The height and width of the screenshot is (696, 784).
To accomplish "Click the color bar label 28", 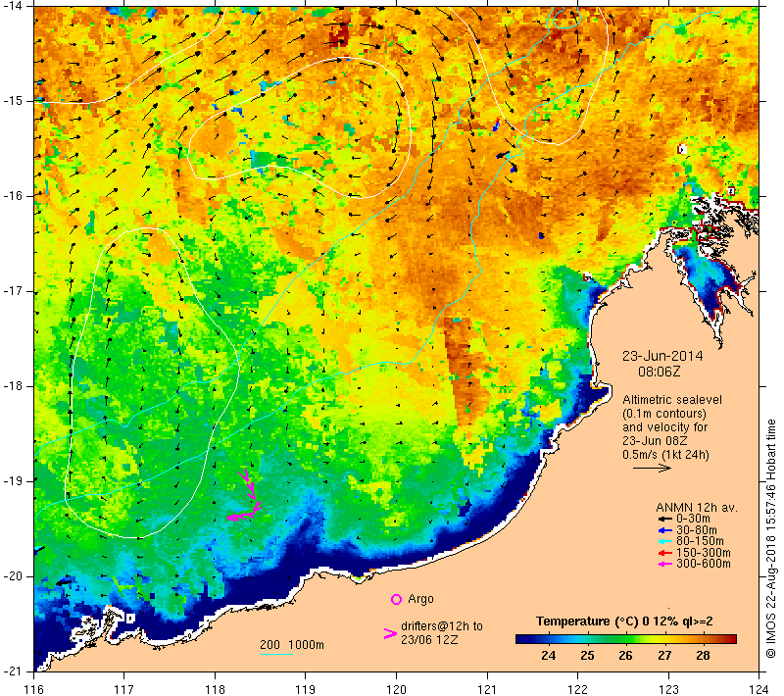I will coord(703,656).
